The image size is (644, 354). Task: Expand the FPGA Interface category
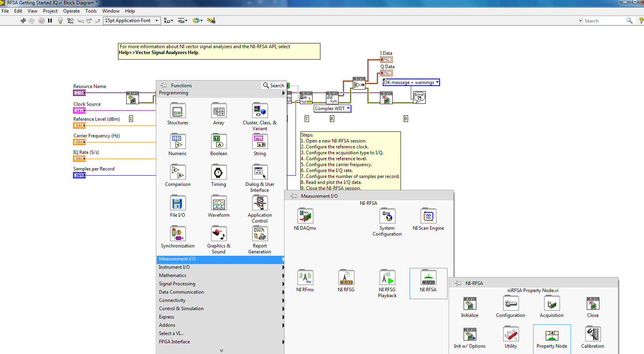pos(221,342)
